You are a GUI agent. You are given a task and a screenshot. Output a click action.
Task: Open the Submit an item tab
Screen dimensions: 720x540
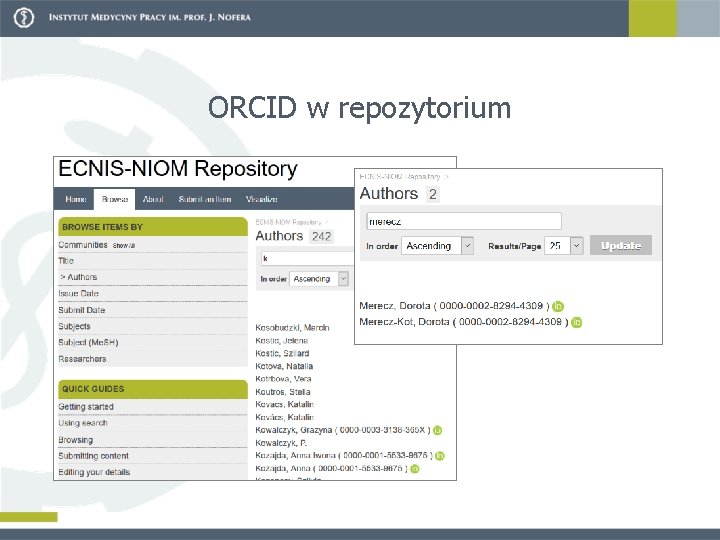click(x=205, y=199)
